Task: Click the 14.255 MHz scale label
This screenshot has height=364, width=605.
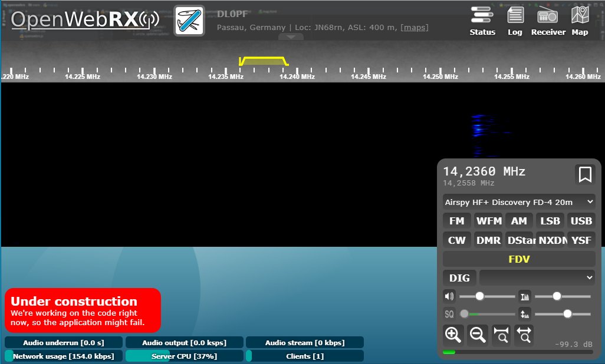Action: click(512, 77)
